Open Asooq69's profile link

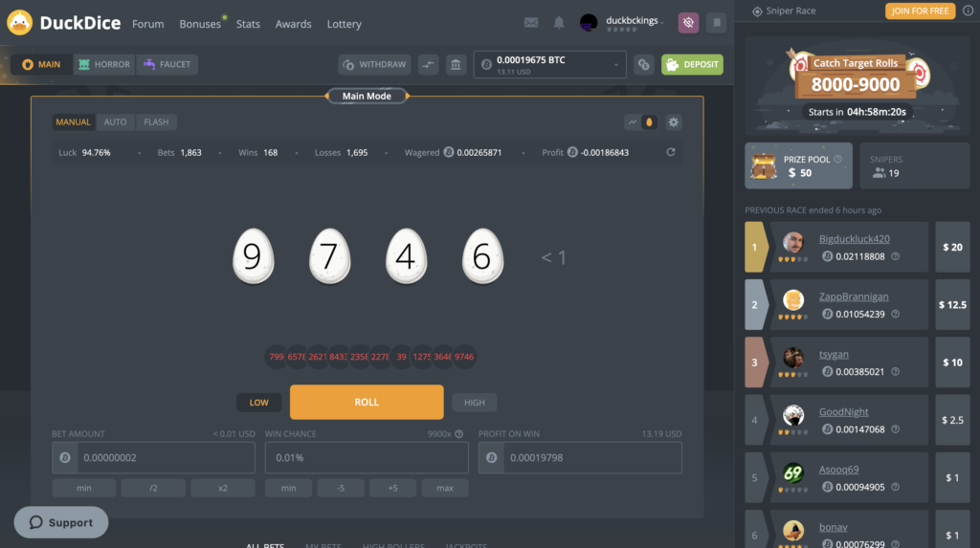838,470
